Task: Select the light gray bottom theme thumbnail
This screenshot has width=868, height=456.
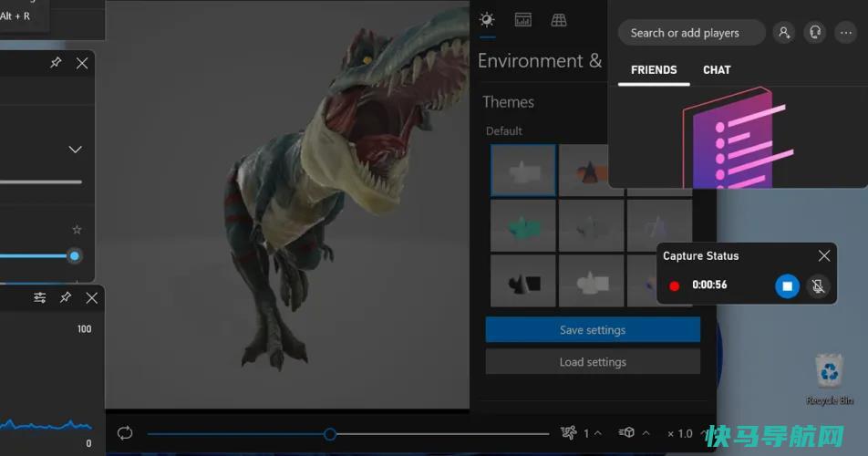Action: (x=591, y=281)
